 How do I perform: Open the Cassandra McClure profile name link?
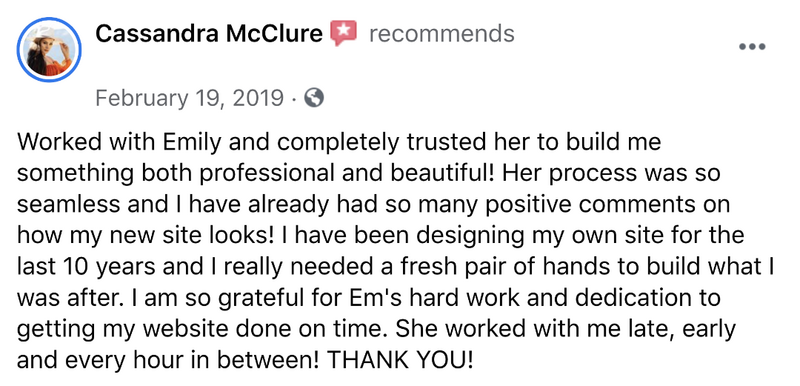tap(209, 34)
